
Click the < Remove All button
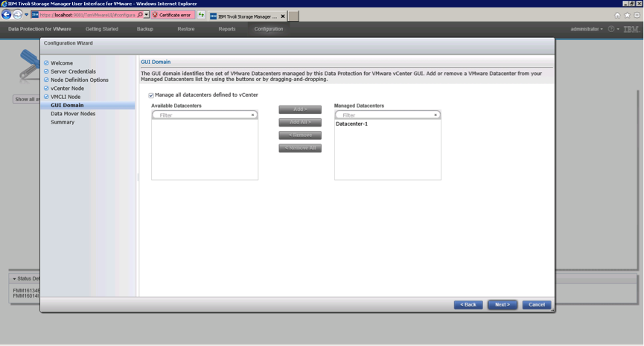point(300,148)
